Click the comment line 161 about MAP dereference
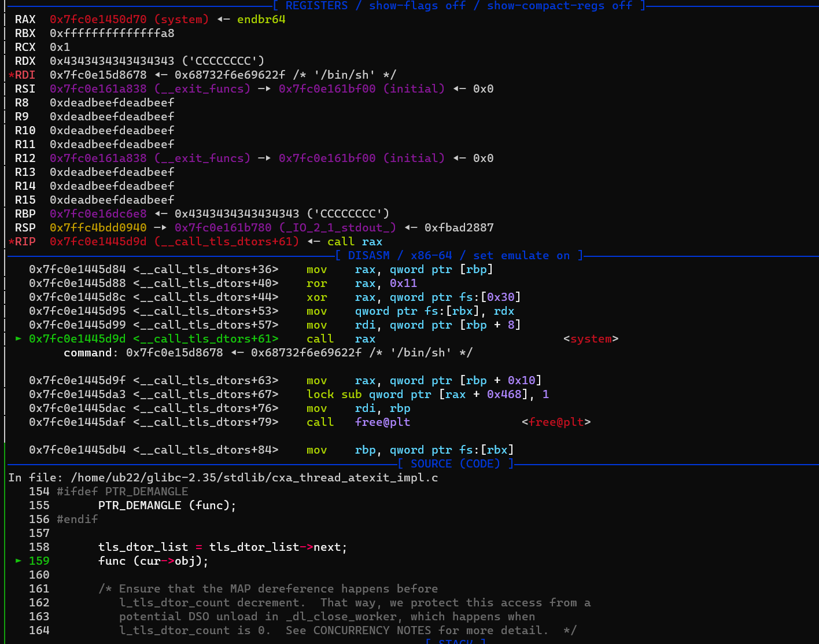819x644 pixels. point(268,588)
